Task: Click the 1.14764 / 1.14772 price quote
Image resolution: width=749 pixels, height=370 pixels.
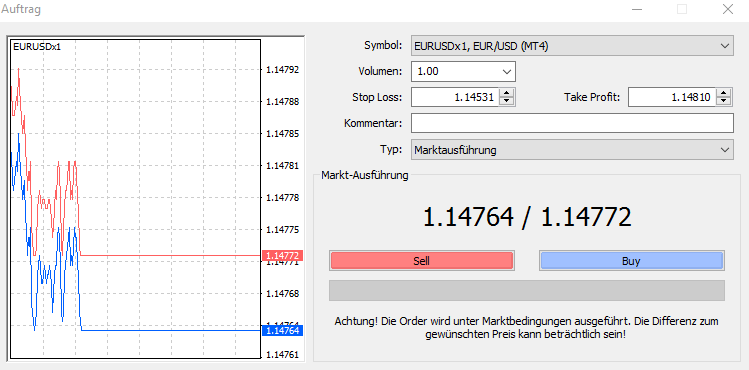Action: [x=527, y=217]
